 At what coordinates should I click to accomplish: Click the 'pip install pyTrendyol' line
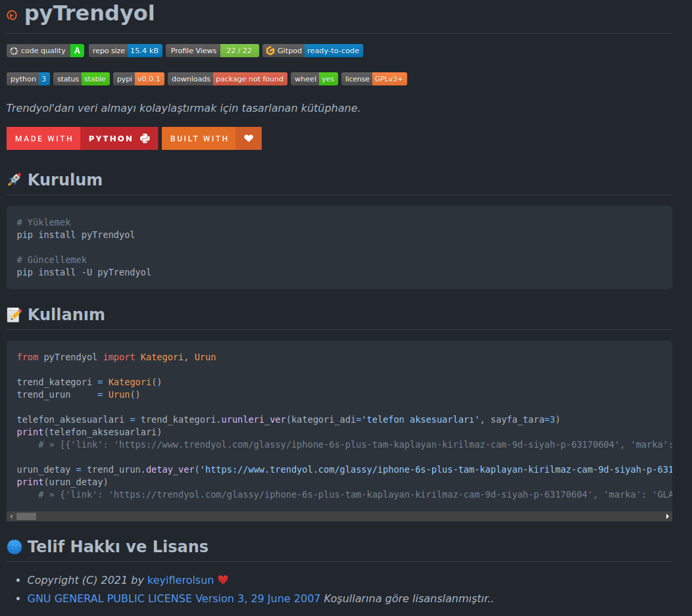[x=76, y=235]
